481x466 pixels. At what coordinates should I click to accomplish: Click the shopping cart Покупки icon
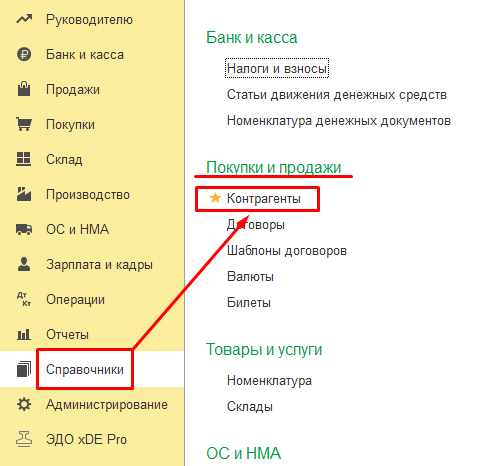(x=24, y=124)
